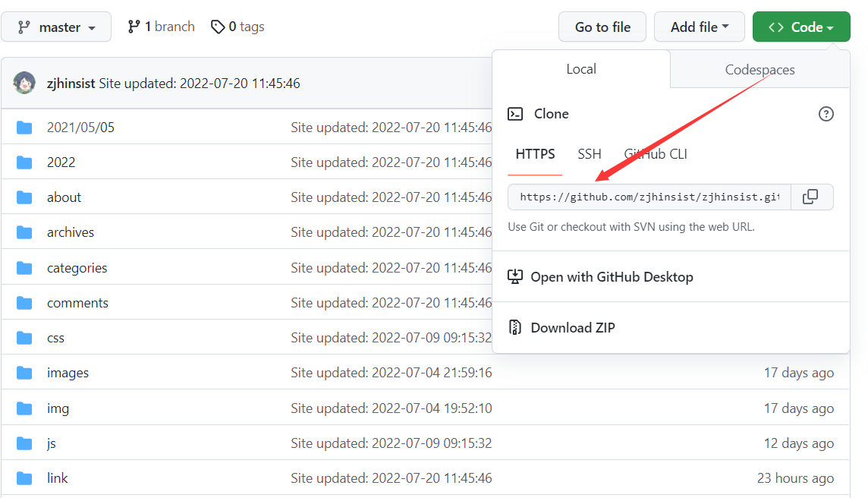The image size is (868, 498).
Task: Open the archives folder link
Action: pyautogui.click(x=71, y=232)
